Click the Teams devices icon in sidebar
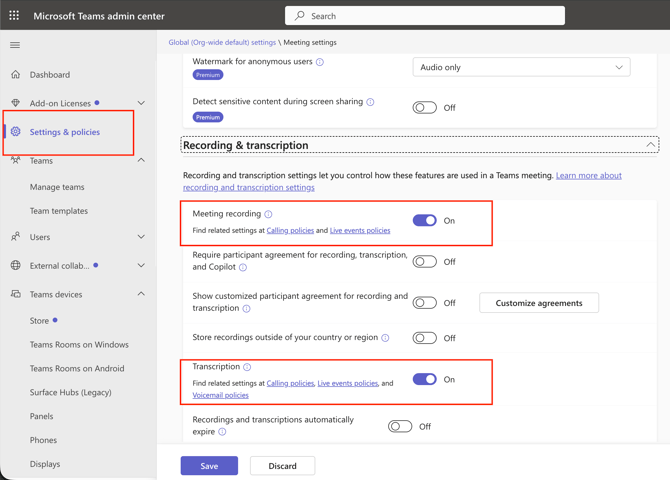Viewport: 670px width, 480px height. [x=15, y=294]
